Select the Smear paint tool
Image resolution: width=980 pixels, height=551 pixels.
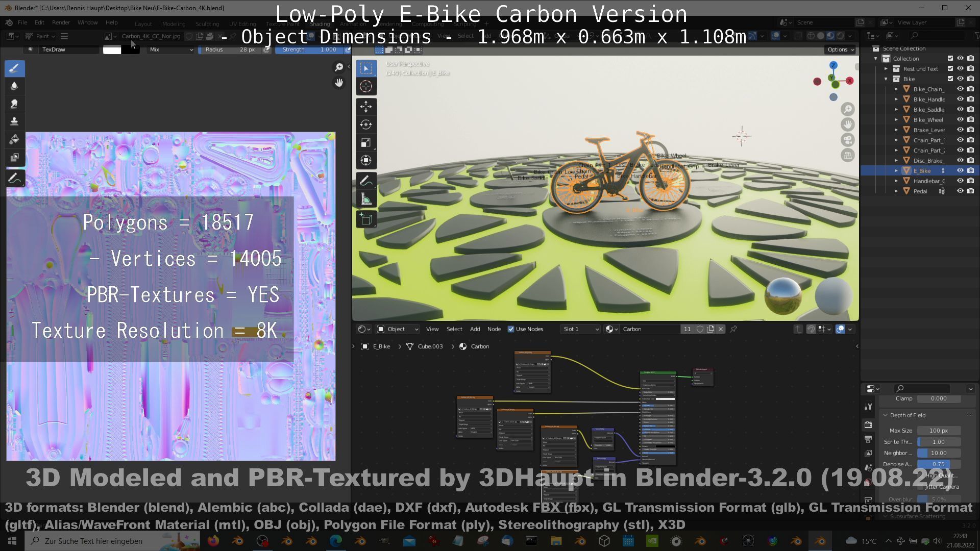click(14, 104)
